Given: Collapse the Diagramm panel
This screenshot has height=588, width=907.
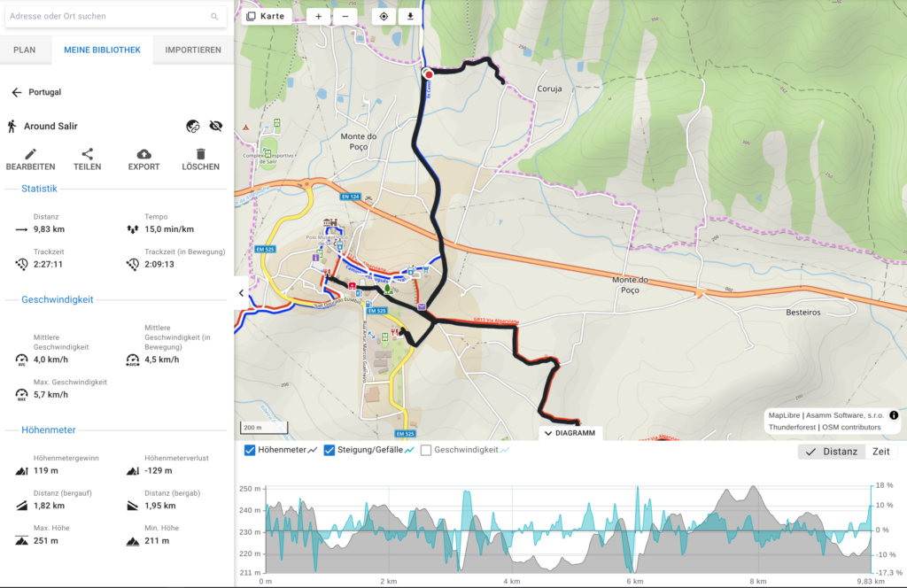Looking at the screenshot, I should coord(570,433).
